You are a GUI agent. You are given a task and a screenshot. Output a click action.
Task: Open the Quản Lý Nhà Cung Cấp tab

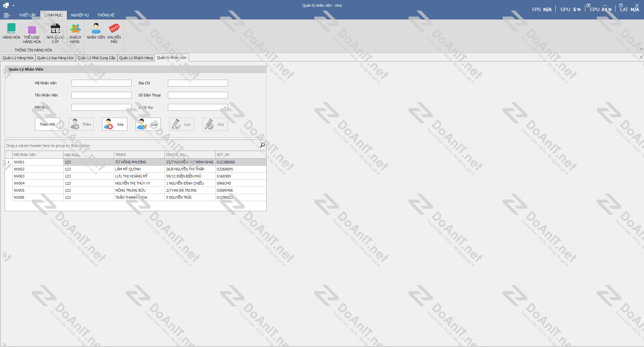pyautogui.click(x=97, y=58)
